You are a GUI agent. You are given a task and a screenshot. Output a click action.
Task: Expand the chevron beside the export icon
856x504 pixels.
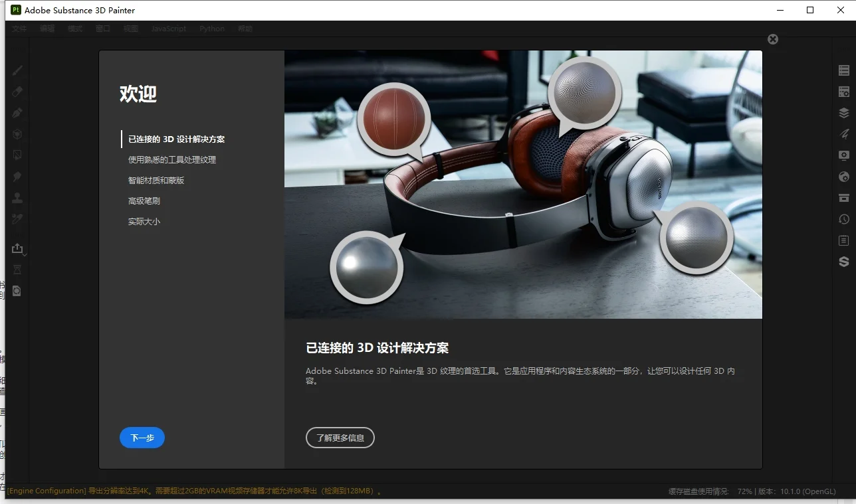[24, 254]
